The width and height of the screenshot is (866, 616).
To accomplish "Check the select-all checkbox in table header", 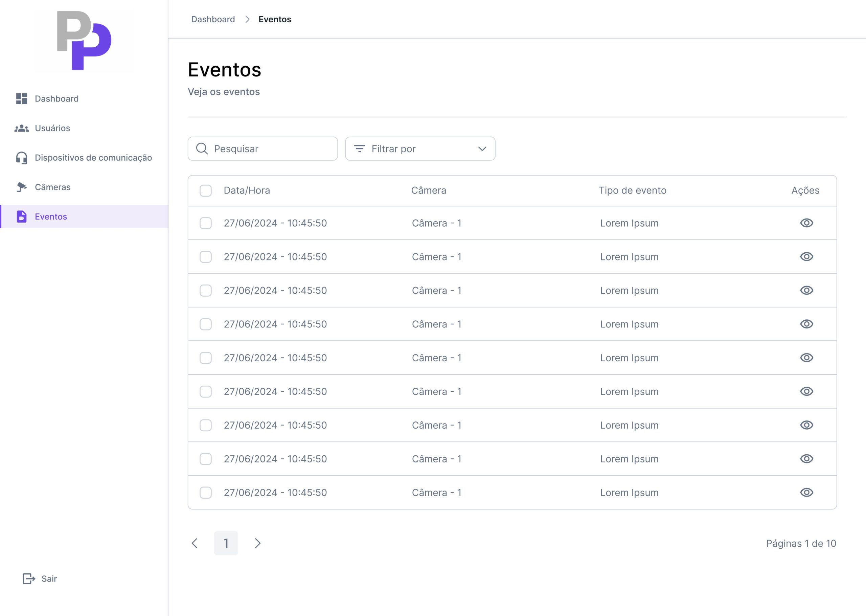I will pyautogui.click(x=206, y=190).
